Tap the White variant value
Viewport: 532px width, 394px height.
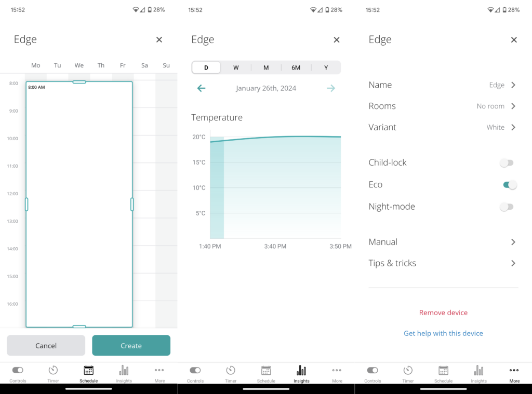(x=495, y=127)
